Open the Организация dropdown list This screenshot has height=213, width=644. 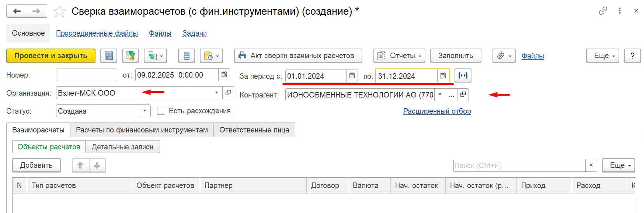(x=217, y=93)
